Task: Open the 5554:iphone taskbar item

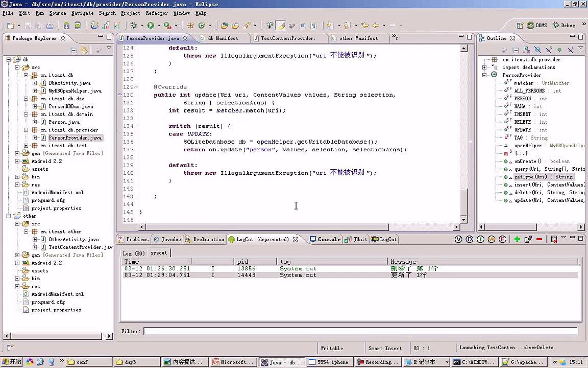Action: [x=329, y=362]
